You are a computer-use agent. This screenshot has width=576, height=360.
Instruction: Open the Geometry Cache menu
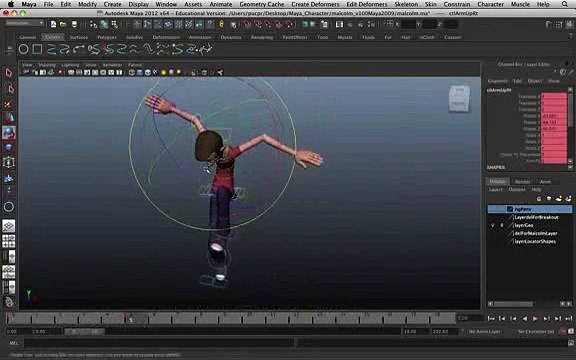tap(262, 4)
